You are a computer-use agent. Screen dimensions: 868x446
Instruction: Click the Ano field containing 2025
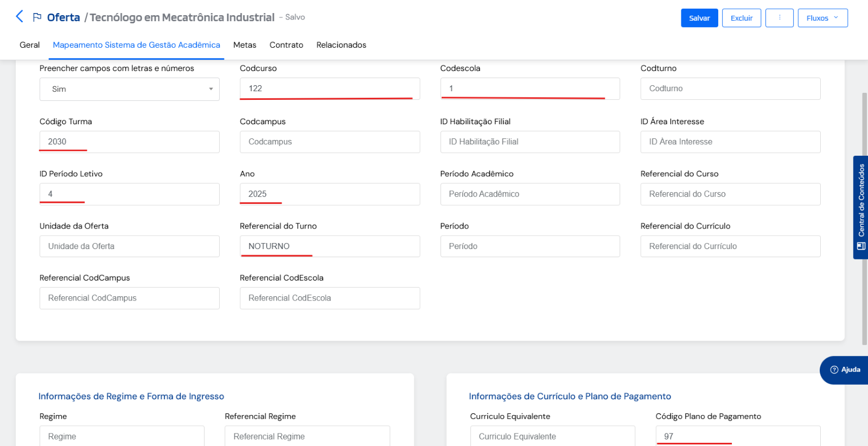[330, 194]
